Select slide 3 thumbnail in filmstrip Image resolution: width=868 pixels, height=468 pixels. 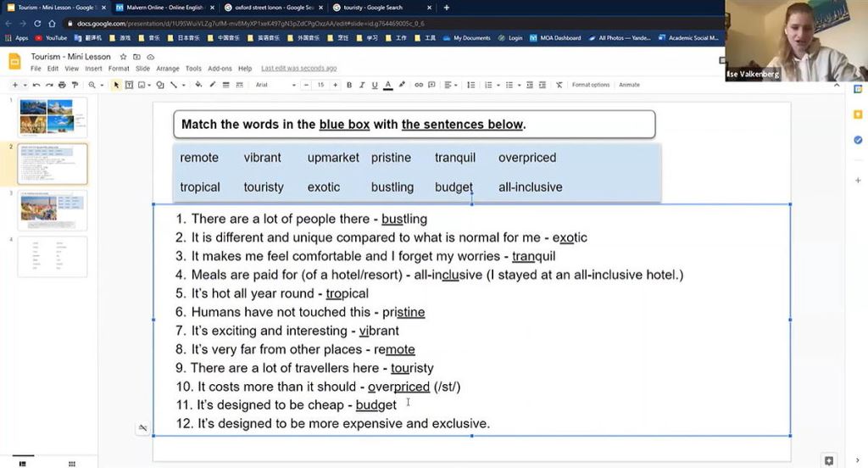53,210
